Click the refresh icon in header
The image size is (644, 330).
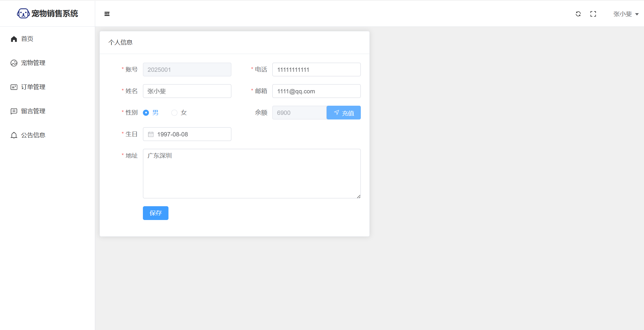tap(578, 14)
